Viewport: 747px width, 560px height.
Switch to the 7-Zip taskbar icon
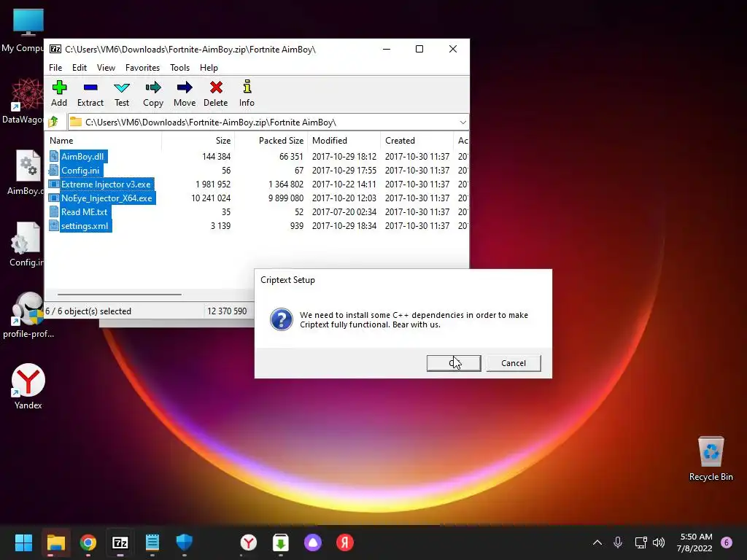point(120,542)
